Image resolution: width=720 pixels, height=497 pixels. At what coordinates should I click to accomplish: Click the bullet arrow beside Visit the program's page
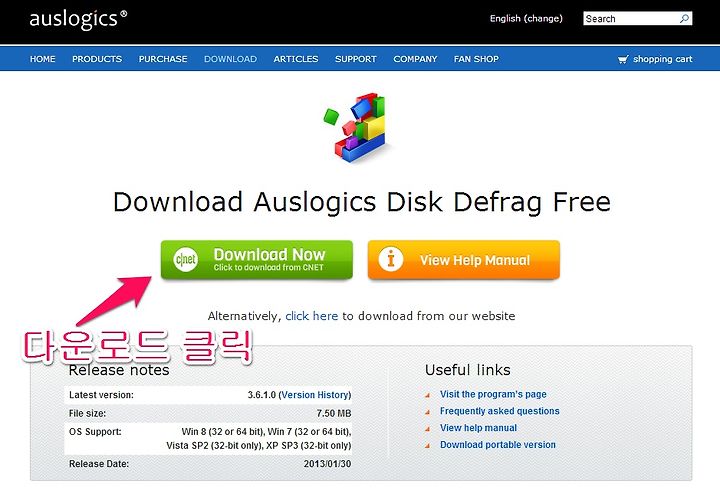pyautogui.click(x=428, y=395)
